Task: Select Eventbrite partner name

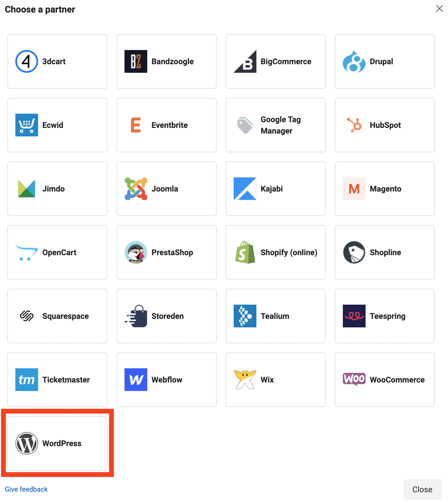Action: pos(170,125)
